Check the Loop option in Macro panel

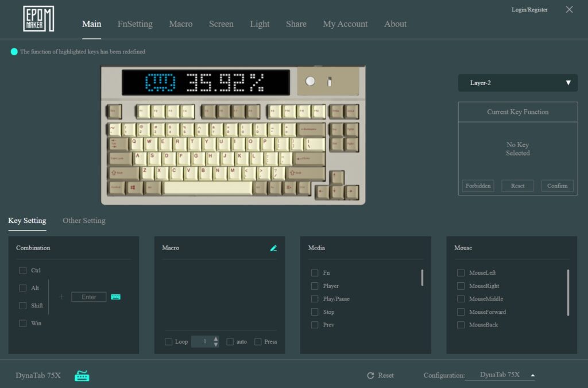point(169,341)
